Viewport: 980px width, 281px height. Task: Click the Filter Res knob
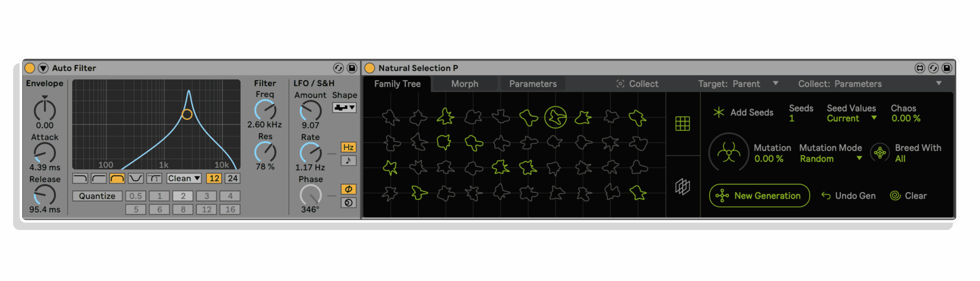point(265,152)
